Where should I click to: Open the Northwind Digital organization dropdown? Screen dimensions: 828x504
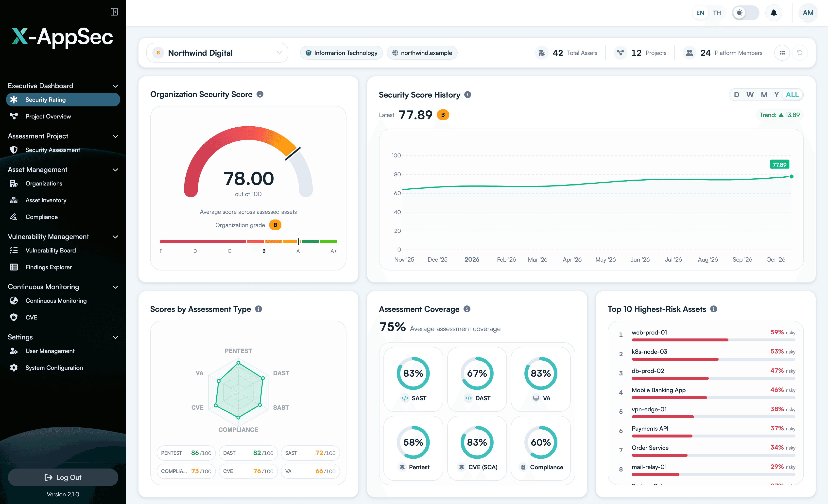point(217,53)
